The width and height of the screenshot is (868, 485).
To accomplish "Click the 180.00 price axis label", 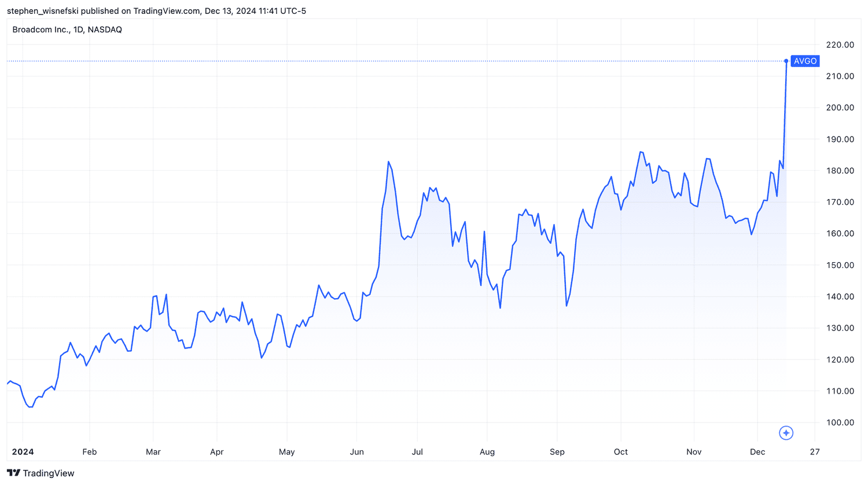I will [840, 171].
